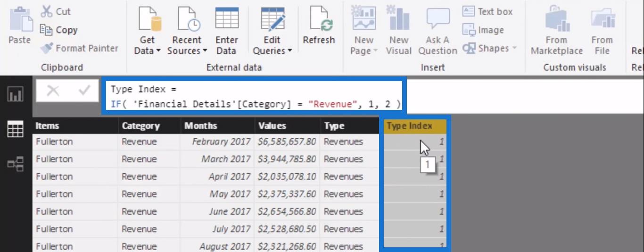
Task: Switch to Data view in the sidebar
Action: [x=16, y=129]
